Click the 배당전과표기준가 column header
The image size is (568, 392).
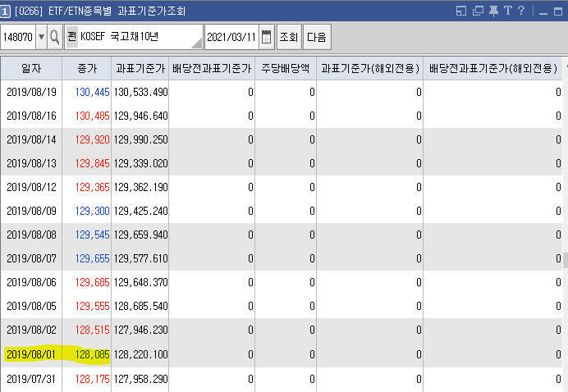coord(212,68)
